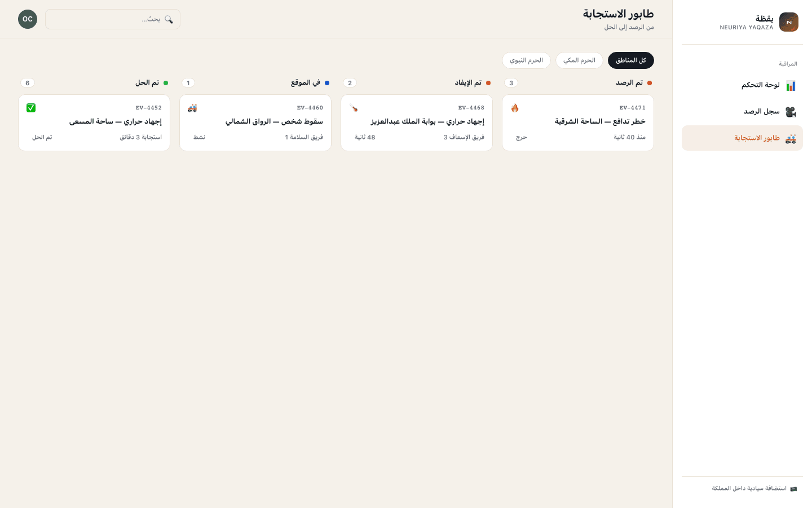Click the تم الرصد column header
The width and height of the screenshot is (812, 508).
click(x=629, y=83)
